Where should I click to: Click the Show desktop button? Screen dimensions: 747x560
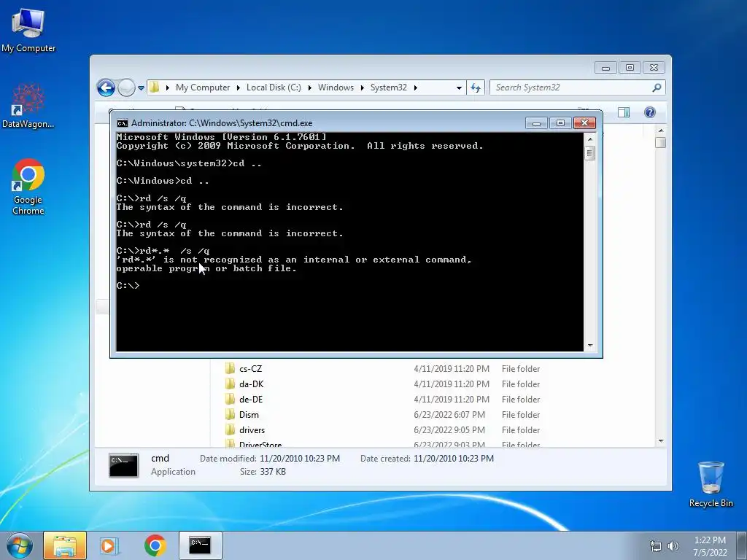coord(742,545)
